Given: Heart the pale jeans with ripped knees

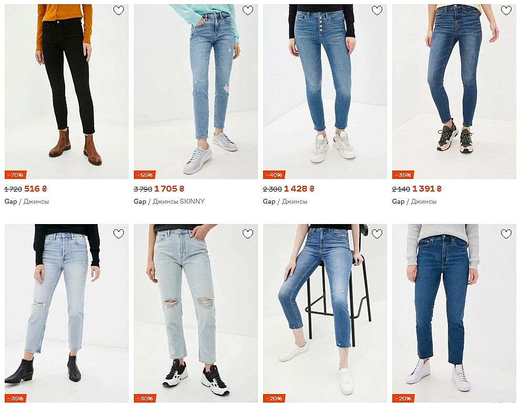Looking at the screenshot, I should [248, 234].
